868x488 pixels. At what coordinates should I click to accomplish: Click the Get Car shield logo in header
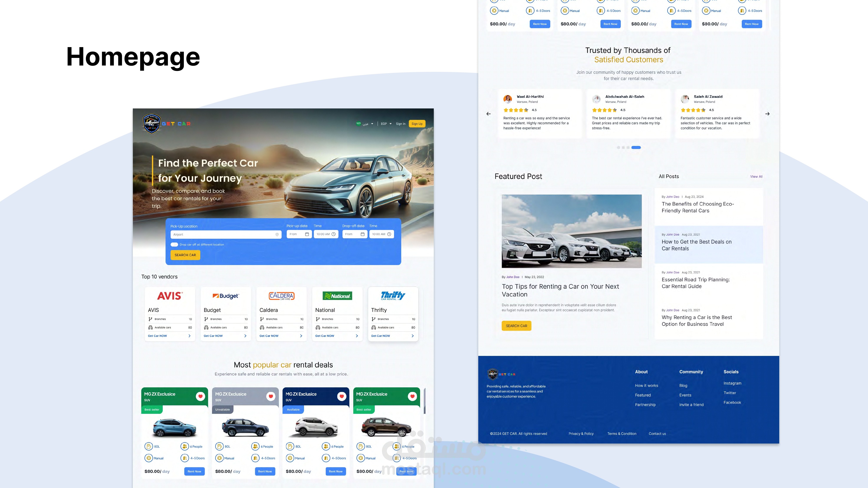(x=152, y=124)
